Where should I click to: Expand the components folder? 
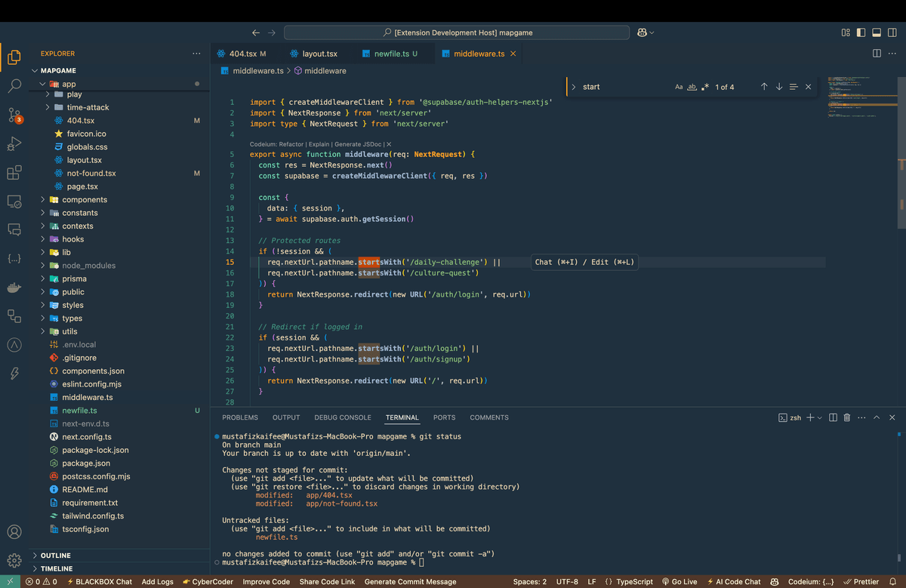pyautogui.click(x=84, y=199)
